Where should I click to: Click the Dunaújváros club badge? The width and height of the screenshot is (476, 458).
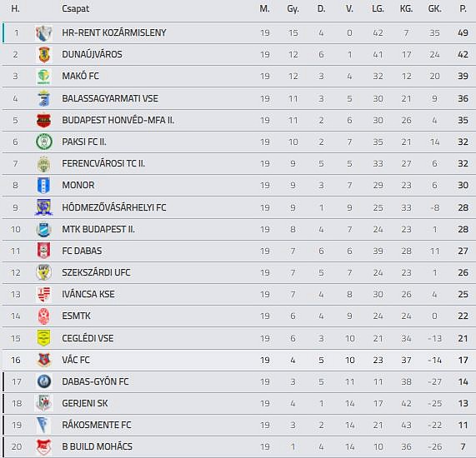click(x=43, y=55)
